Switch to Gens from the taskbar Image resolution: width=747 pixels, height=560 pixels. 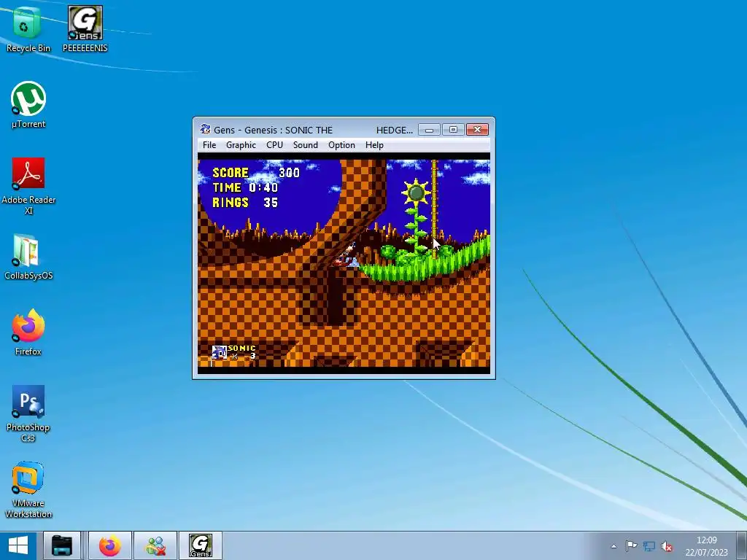tap(201, 545)
